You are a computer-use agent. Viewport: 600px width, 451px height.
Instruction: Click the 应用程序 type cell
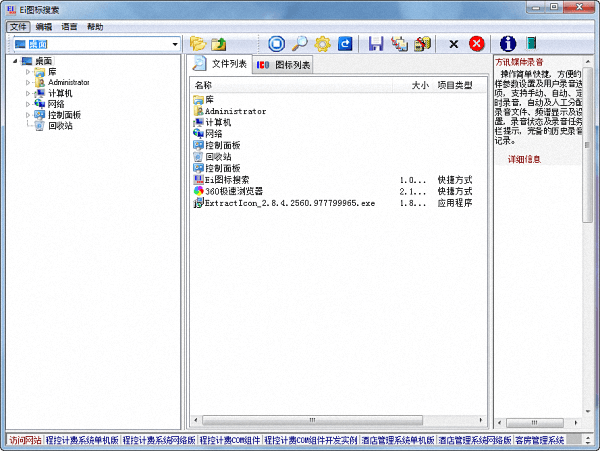click(x=455, y=203)
